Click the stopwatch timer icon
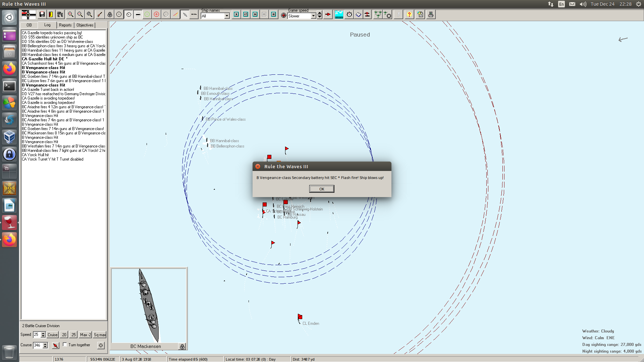 point(349,14)
